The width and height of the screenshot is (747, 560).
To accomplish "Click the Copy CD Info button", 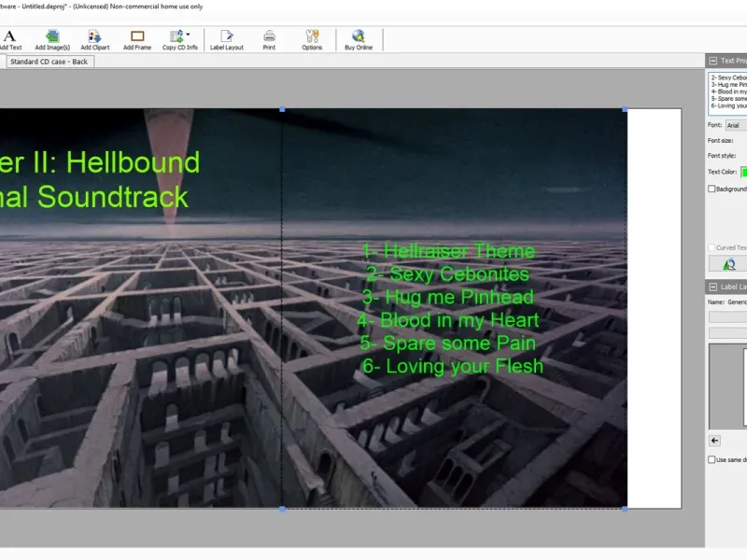I will 179,40.
